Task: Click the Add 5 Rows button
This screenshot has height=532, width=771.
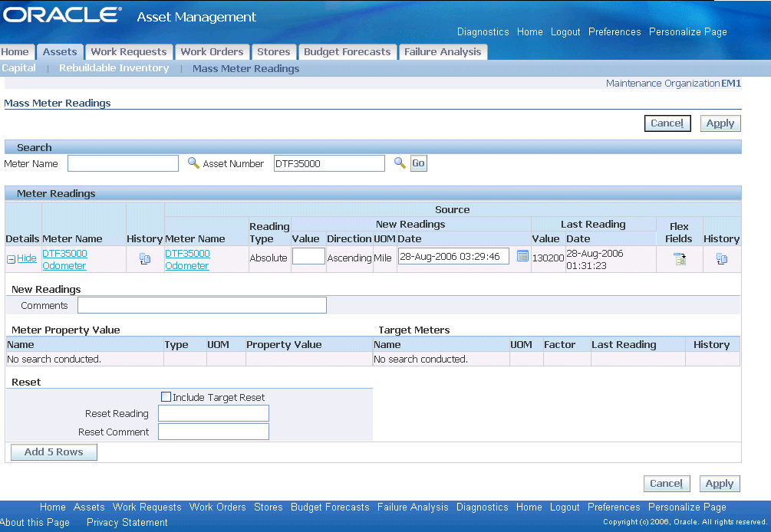Action: click(x=53, y=452)
